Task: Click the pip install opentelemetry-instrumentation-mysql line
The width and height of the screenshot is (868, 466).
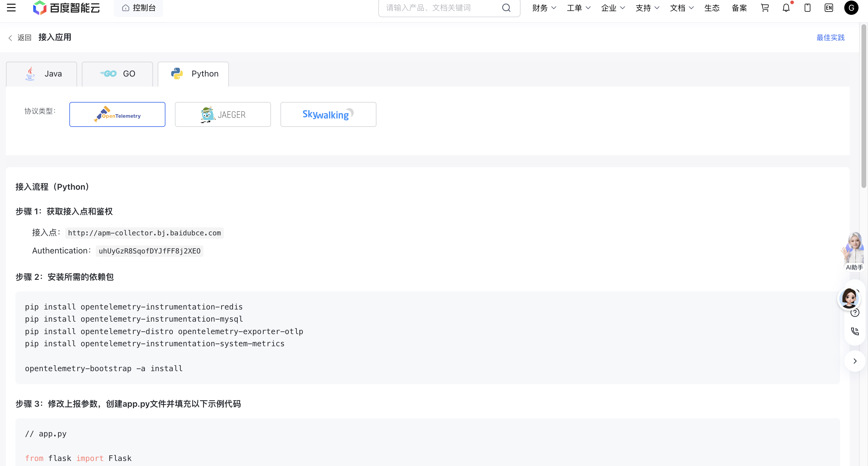Action: pos(134,319)
